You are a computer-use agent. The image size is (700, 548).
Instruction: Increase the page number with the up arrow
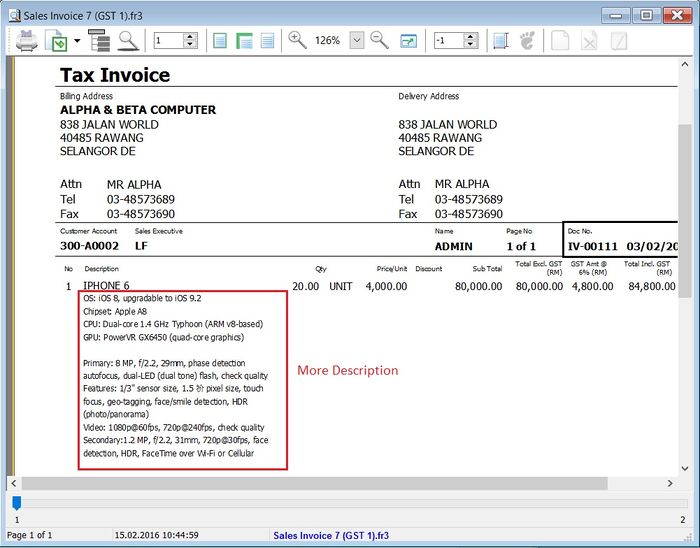pos(190,37)
